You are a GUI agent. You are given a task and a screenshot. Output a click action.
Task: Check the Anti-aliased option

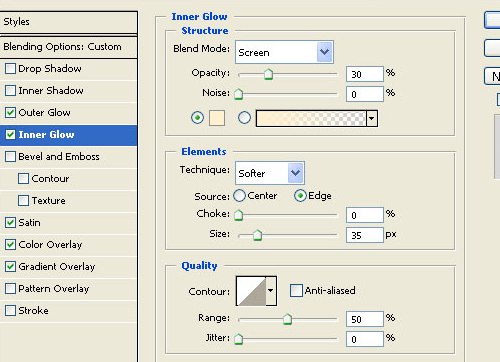tap(296, 291)
